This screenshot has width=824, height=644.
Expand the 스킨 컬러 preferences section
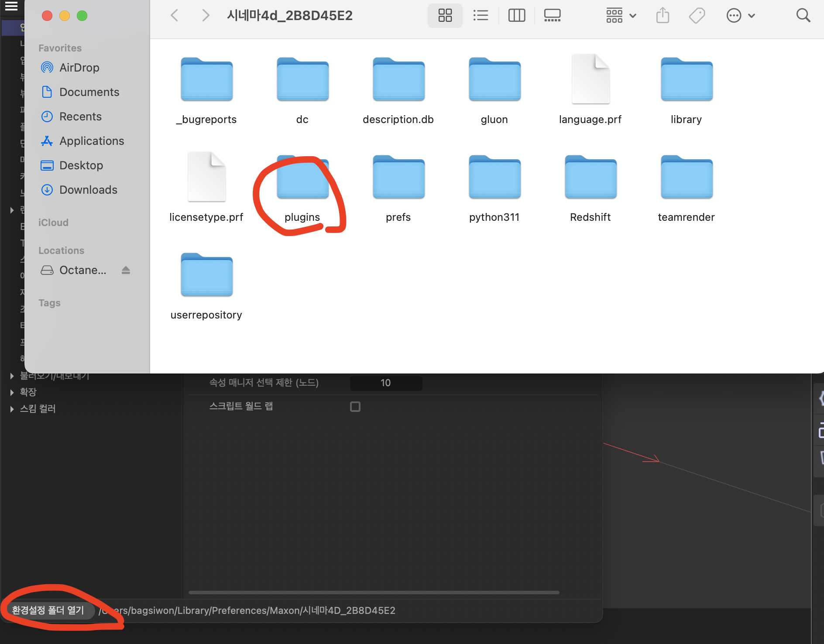(x=12, y=409)
